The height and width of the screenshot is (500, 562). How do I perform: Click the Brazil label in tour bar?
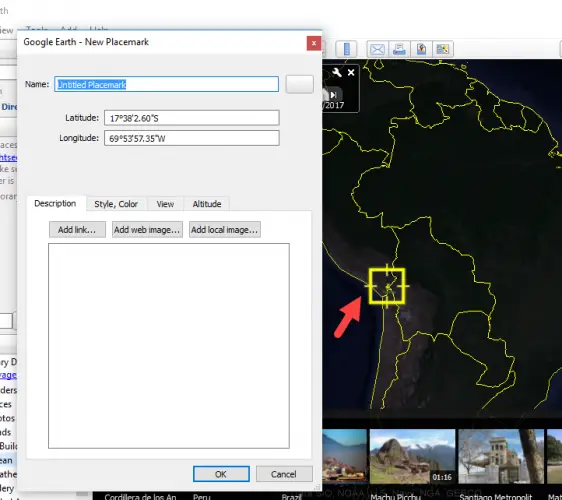click(291, 496)
